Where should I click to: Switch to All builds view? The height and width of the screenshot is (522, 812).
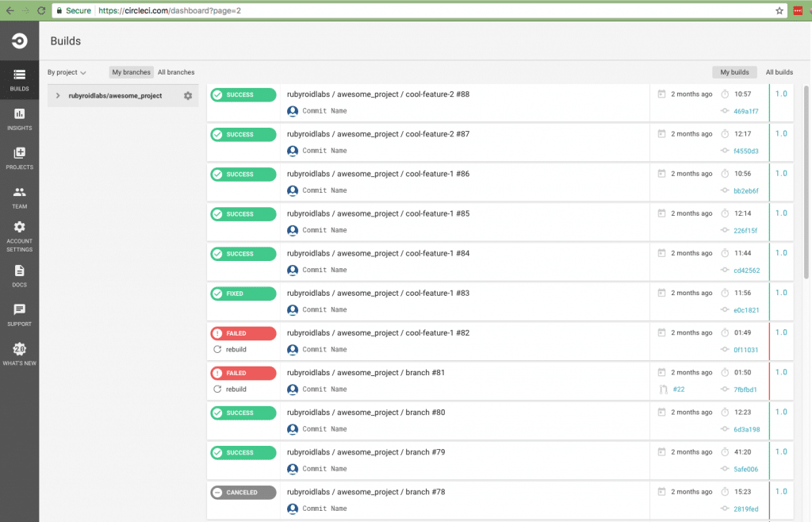(779, 72)
